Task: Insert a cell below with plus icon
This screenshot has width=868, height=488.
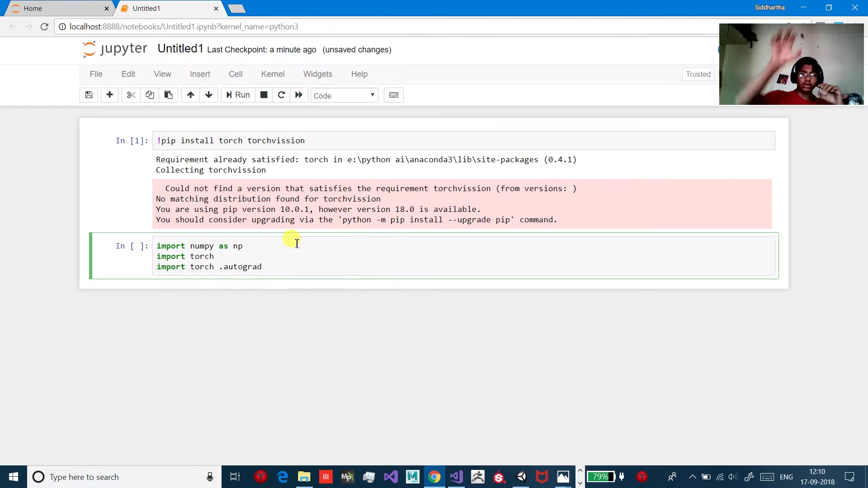Action: coord(109,95)
